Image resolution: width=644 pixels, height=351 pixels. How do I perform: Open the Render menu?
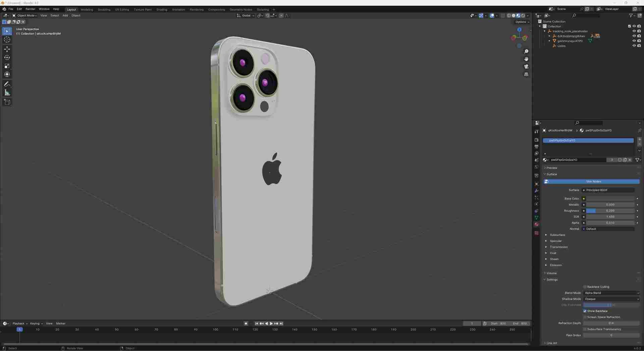pos(30,9)
